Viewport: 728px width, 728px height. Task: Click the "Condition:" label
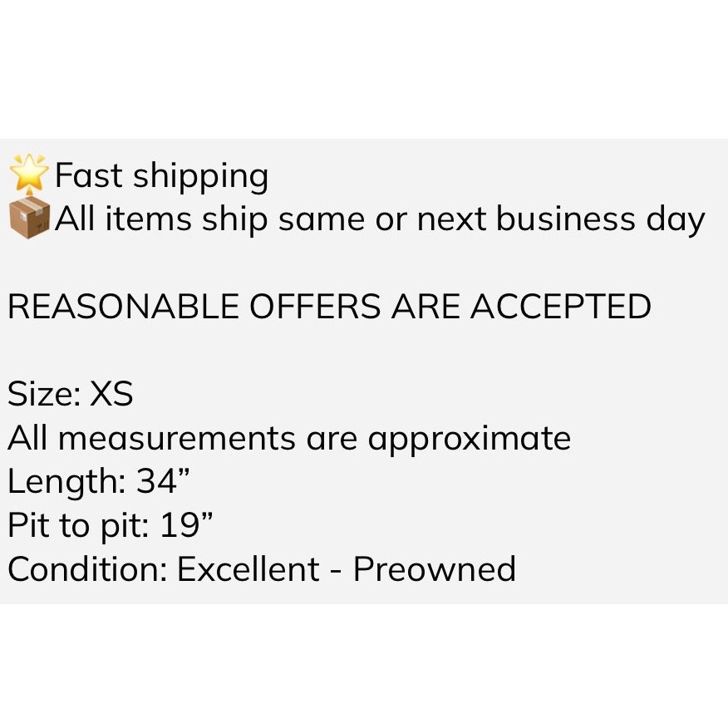[86, 569]
